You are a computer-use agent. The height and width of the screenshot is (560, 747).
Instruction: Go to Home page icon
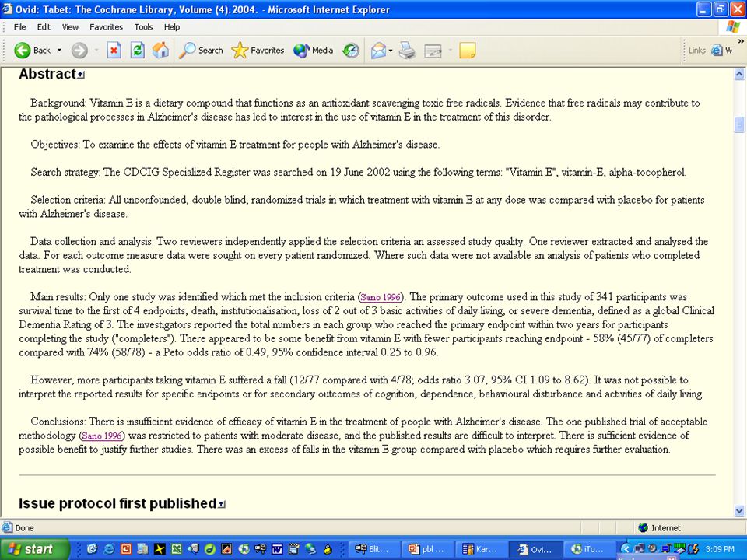tap(160, 50)
